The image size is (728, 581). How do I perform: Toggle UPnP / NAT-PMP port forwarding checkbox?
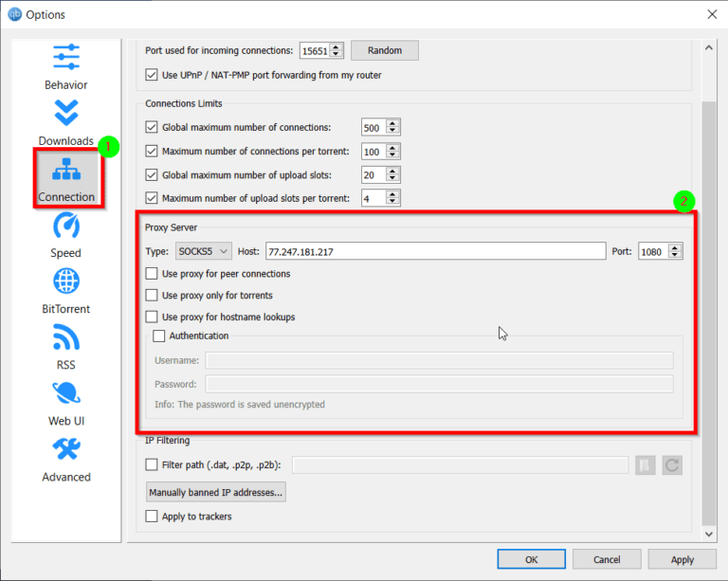click(x=152, y=75)
